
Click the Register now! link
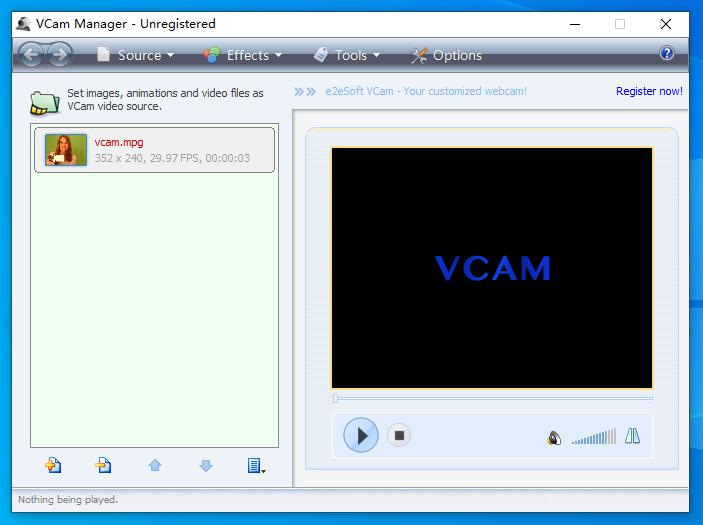(649, 91)
